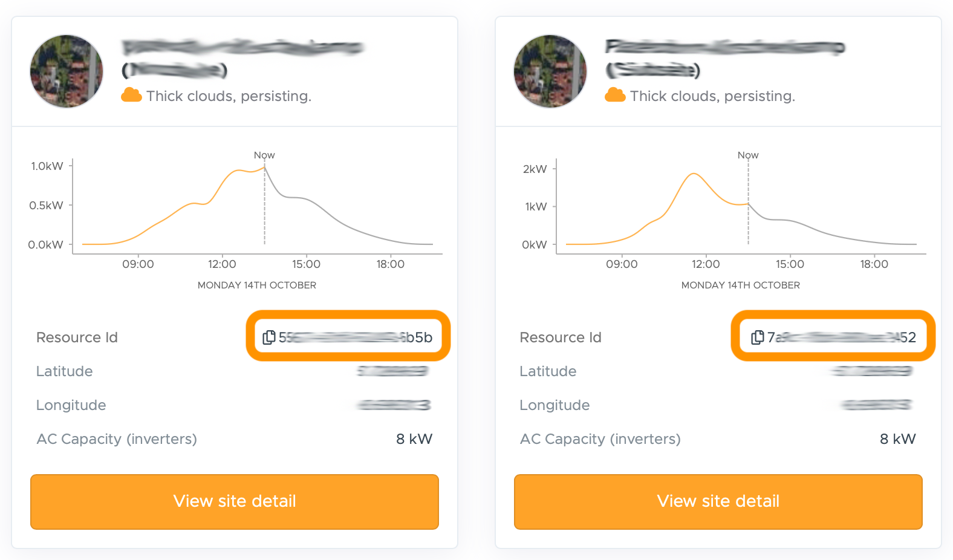
Task: Click Monday 14th October label in left chart
Action: click(257, 285)
